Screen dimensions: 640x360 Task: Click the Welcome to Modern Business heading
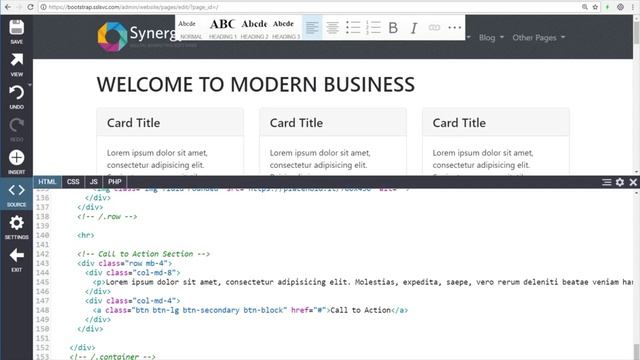point(256,84)
